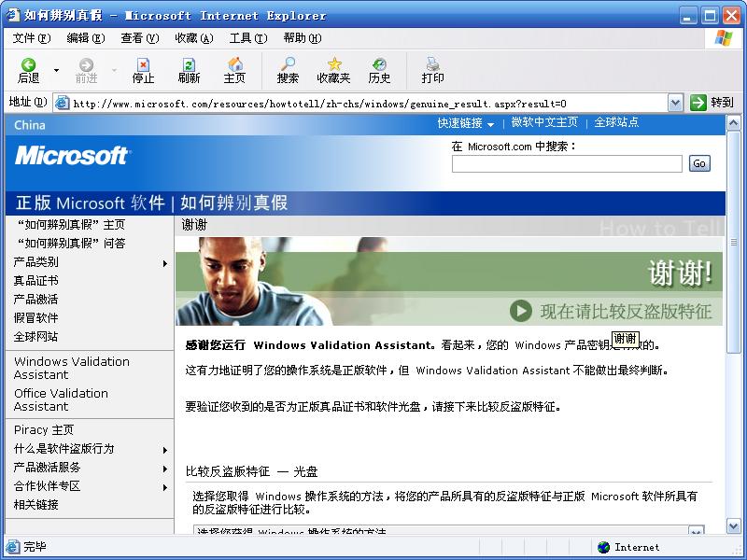
Task: Open the 收藏(A) menu
Action: pos(194,38)
